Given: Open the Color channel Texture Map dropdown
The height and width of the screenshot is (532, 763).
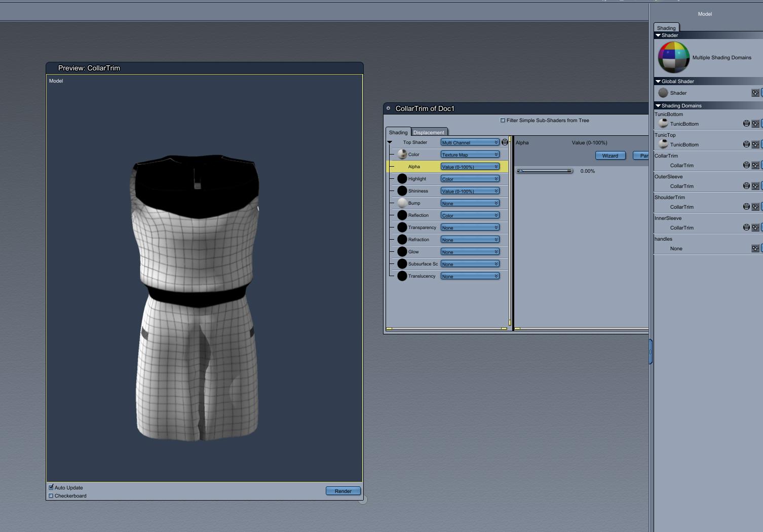Looking at the screenshot, I should point(470,155).
